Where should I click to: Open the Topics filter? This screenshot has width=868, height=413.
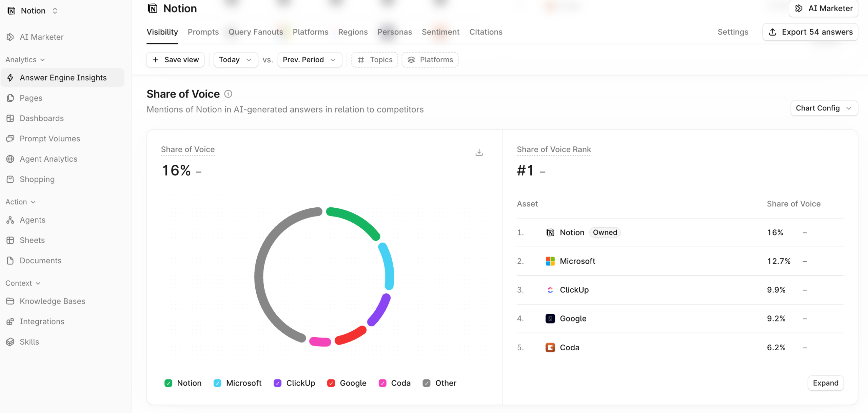point(375,60)
